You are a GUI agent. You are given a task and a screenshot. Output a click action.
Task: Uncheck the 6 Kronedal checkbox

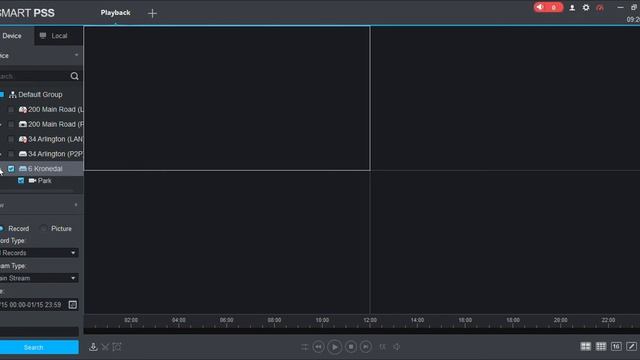pos(11,169)
